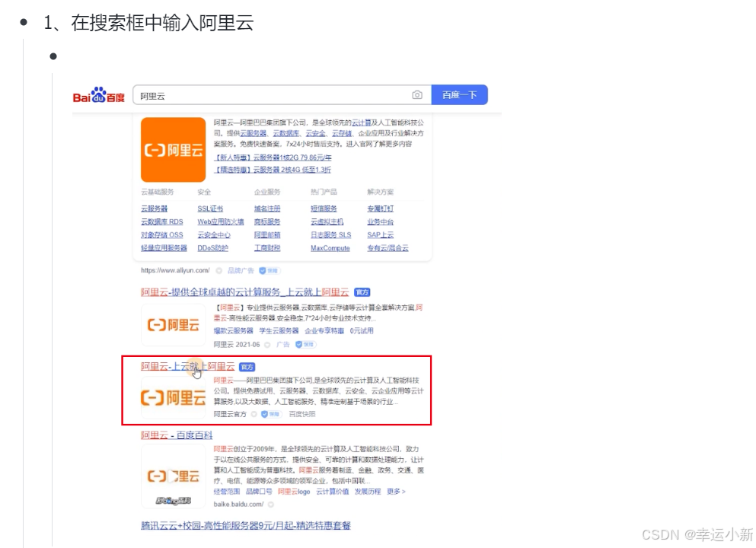Click 阿里云 logo thumbnail in 阿里云官方 result

[173, 397]
